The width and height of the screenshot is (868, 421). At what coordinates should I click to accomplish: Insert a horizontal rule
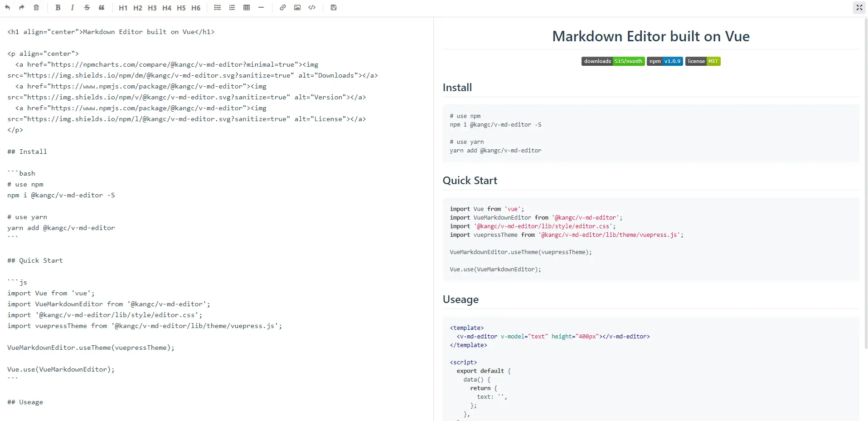click(x=261, y=8)
